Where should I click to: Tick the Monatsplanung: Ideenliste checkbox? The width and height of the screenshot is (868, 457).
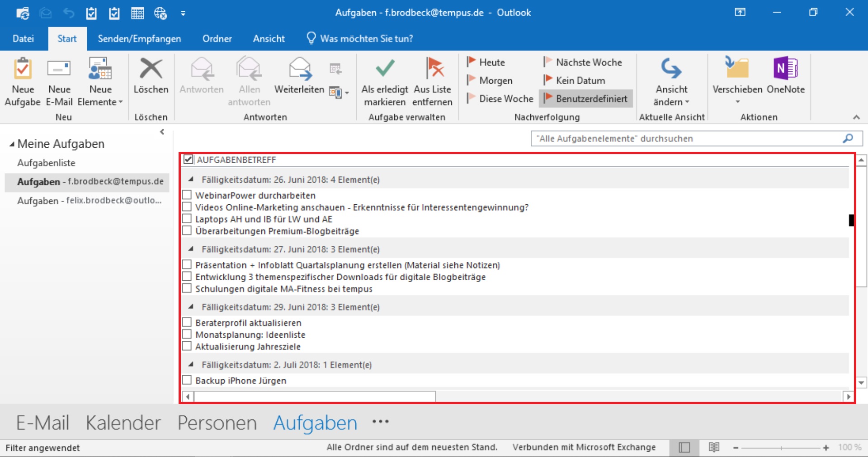click(187, 334)
